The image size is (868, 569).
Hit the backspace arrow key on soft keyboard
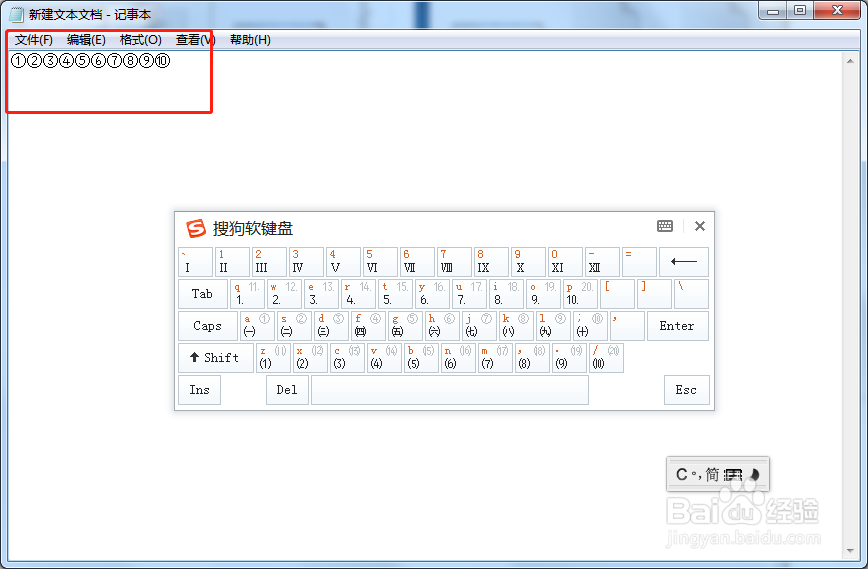pyautogui.click(x=684, y=262)
